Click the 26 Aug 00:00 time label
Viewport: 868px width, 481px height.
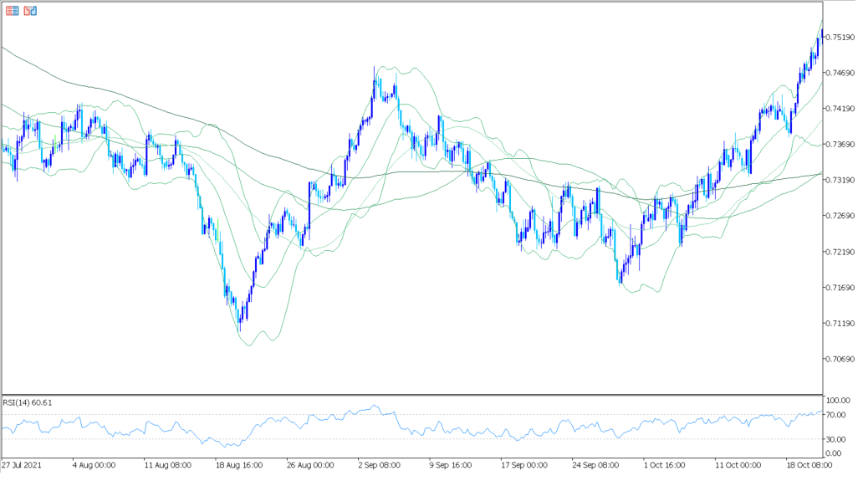(310, 465)
